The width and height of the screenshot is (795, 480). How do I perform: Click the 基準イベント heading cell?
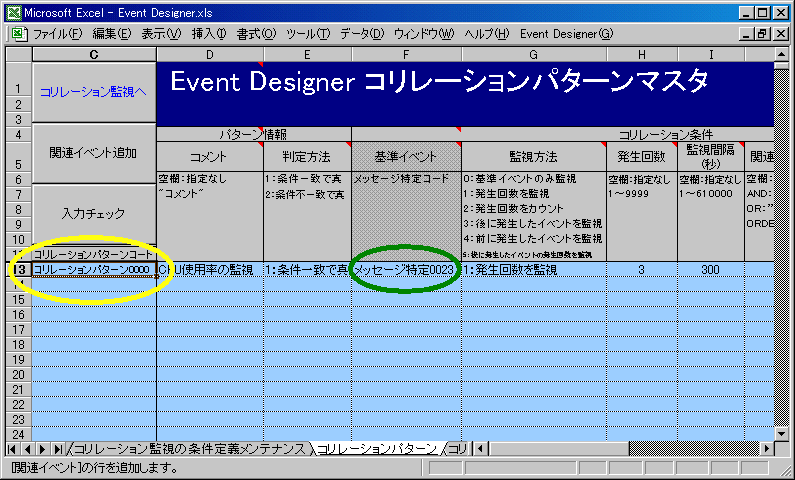pos(406,157)
